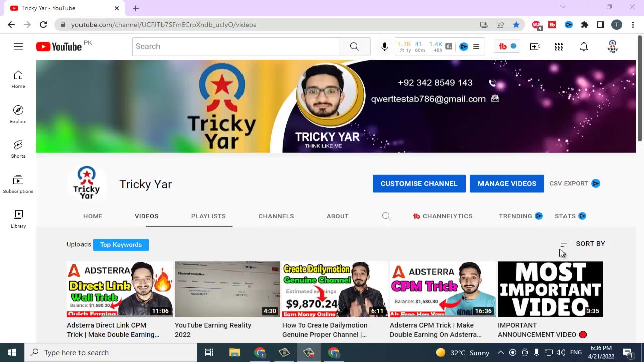Click the search magnifier button
644x362 pixels.
pyautogui.click(x=355, y=46)
